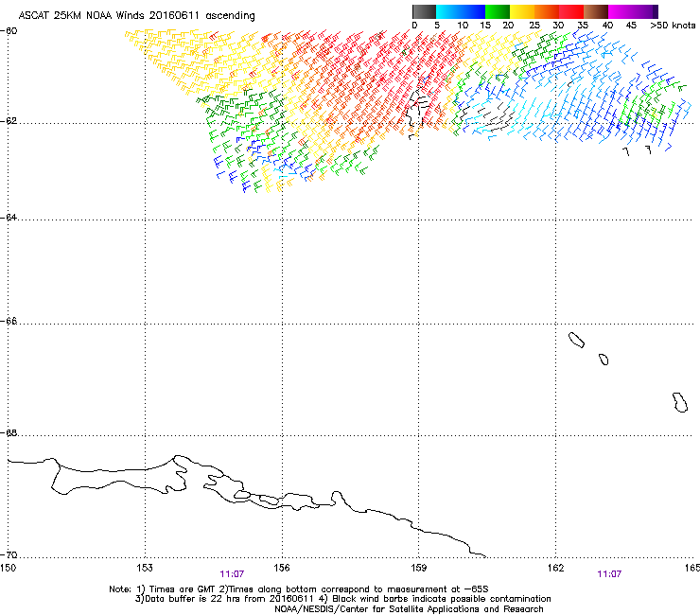This screenshot has width=700, height=615.
Task: Click the map title 'ASCAT 25KM NOAA Winds 20160611 ascending'
Action: coord(136,16)
